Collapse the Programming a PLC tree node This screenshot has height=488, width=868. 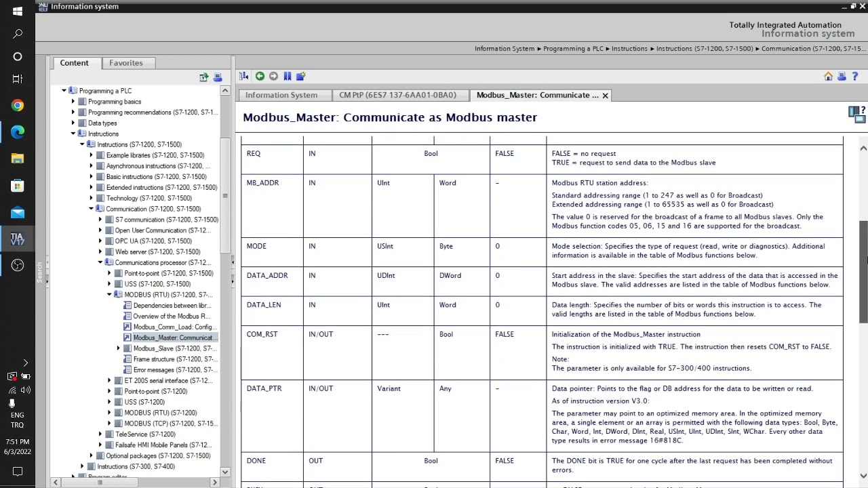(64, 91)
